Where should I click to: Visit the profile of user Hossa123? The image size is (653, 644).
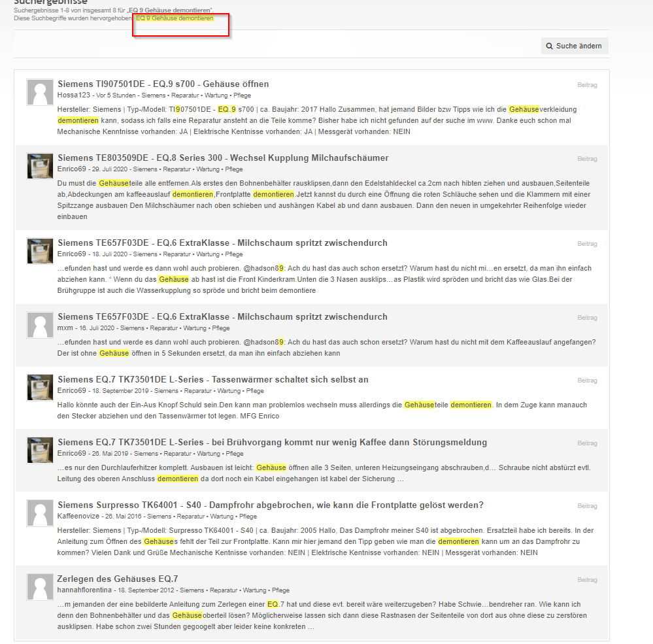(72, 95)
